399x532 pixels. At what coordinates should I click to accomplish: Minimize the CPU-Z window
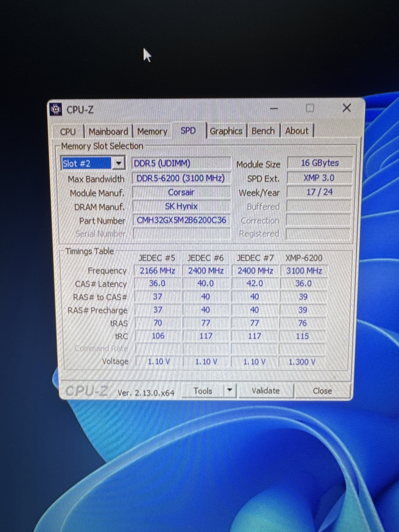(274, 109)
